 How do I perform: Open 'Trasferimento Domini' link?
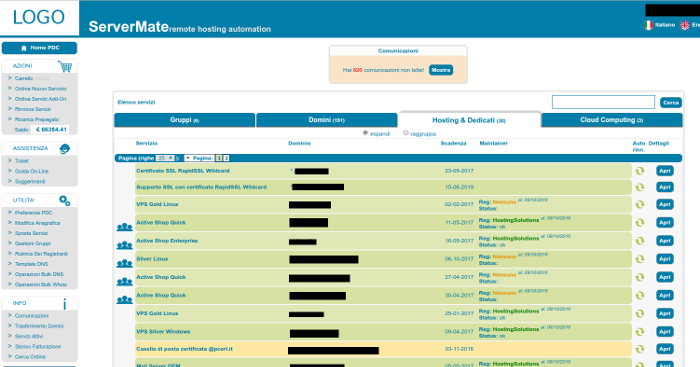point(39,326)
